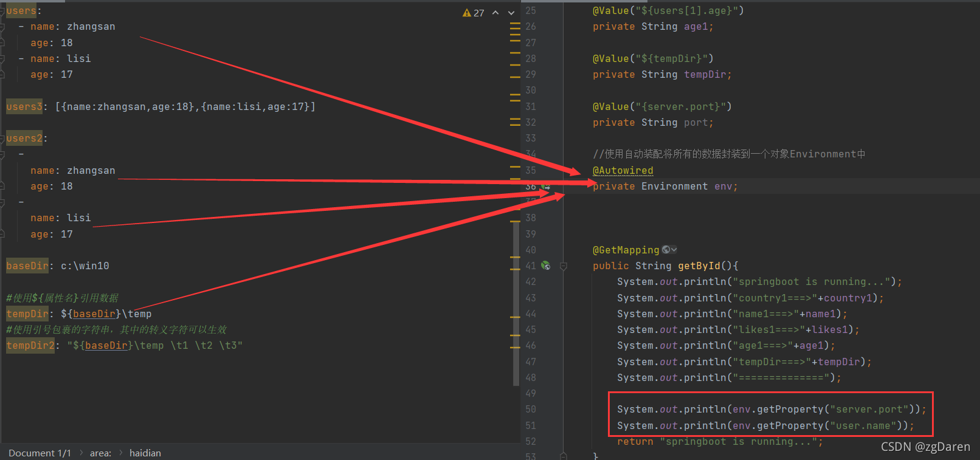The image size is (980, 460).
Task: Click the tempDir2 key in YAML
Action: click(30, 345)
